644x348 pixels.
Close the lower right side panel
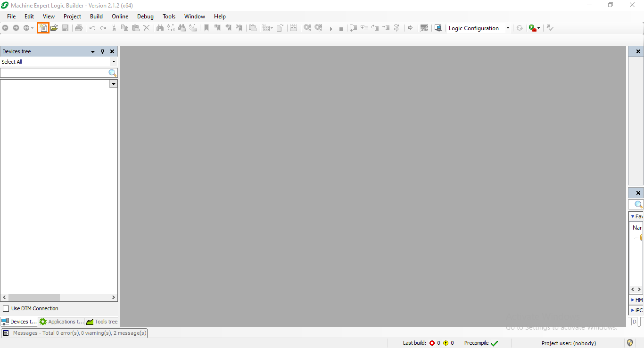click(638, 193)
